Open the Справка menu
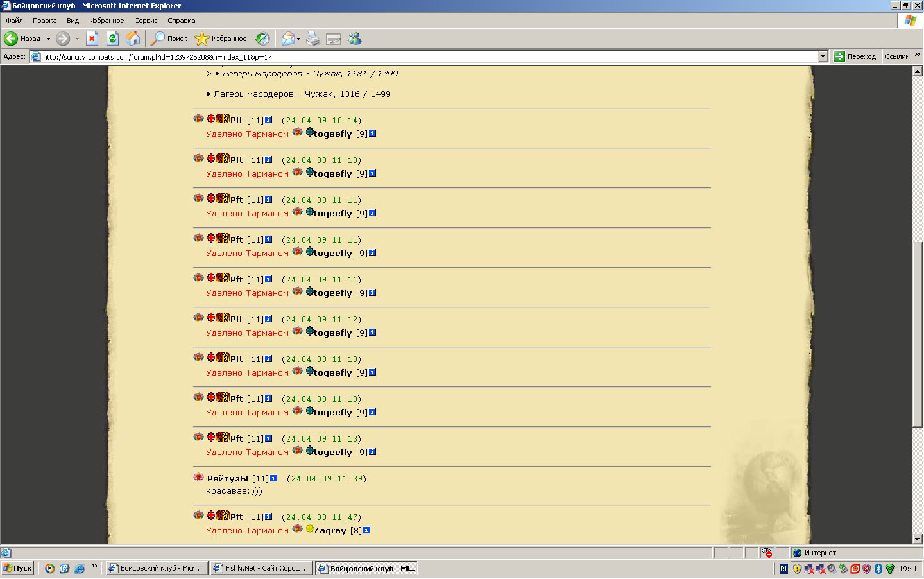Viewport: 924px width, 579px height. click(x=181, y=21)
